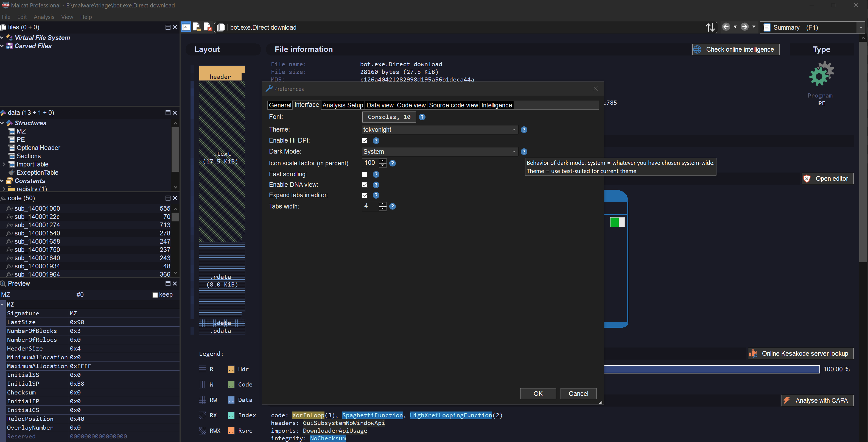Image resolution: width=868 pixels, height=442 pixels.
Task: Open the Analysis menu
Action: (44, 17)
